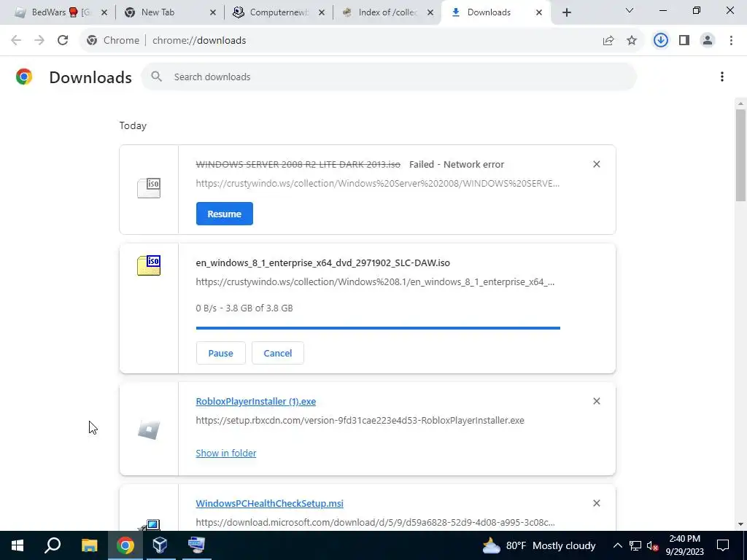Open the monitor app icon in the taskbar
The image size is (747, 560).
point(196,545)
